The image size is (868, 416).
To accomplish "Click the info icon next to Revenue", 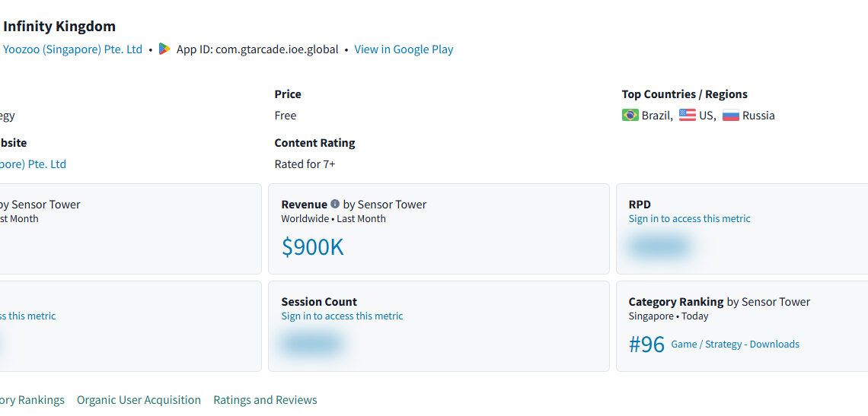I will tap(335, 204).
